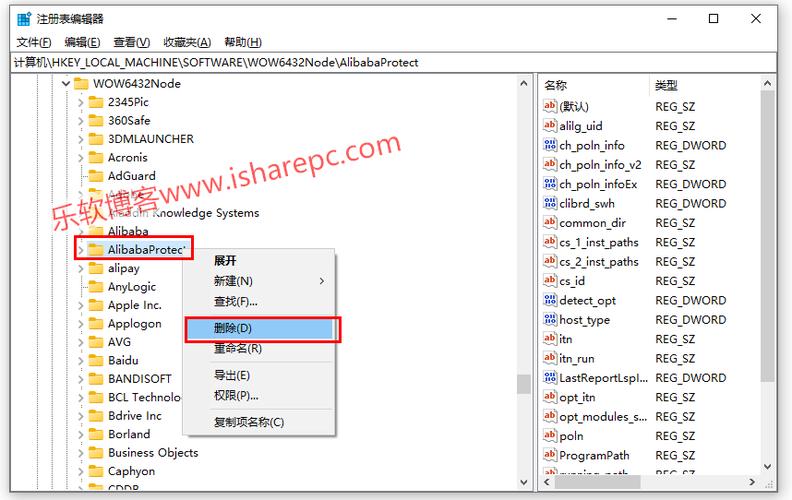Click the Registry Editor app icon in title bar
The image size is (792, 500).
point(24,19)
